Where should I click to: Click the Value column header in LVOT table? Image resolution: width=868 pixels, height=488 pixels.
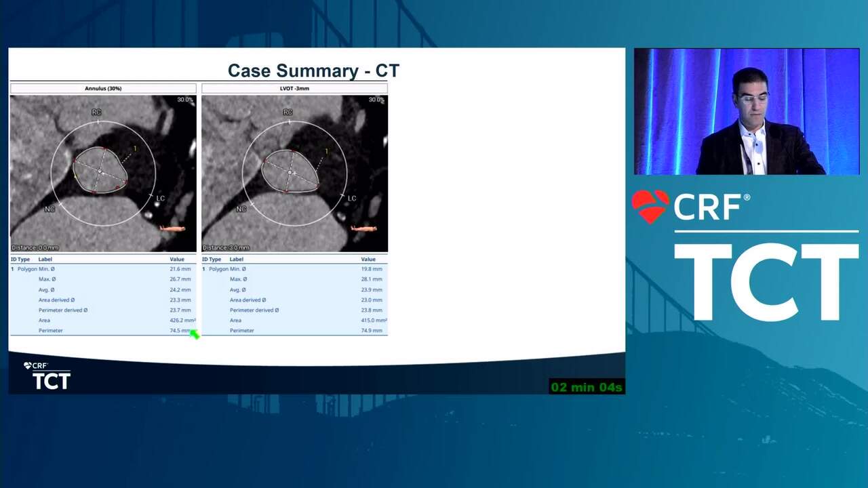(368, 259)
